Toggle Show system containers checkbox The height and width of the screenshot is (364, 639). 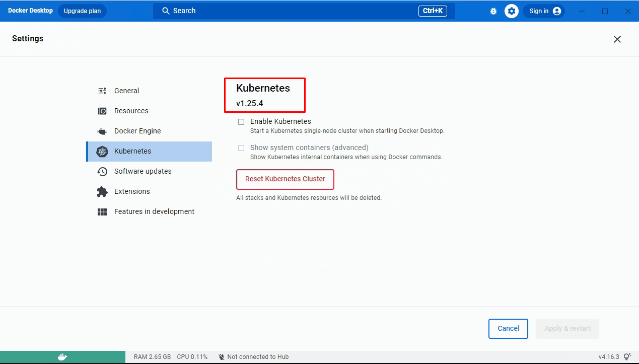point(241,148)
